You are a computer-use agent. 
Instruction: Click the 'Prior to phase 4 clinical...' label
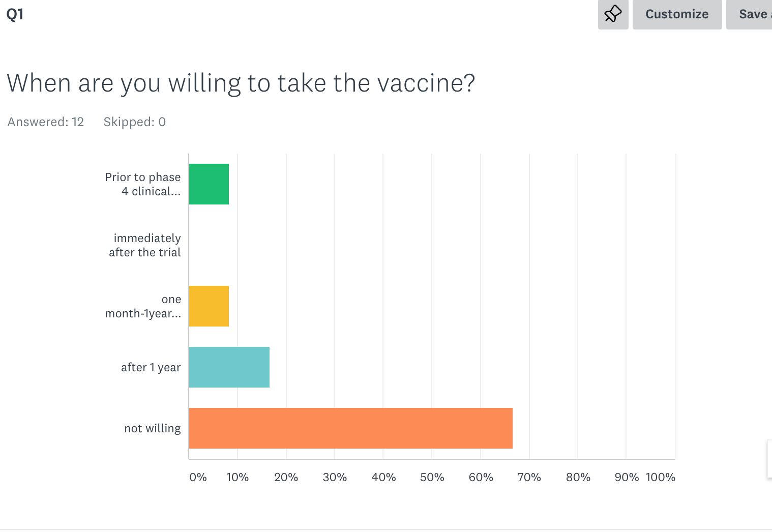tap(143, 184)
